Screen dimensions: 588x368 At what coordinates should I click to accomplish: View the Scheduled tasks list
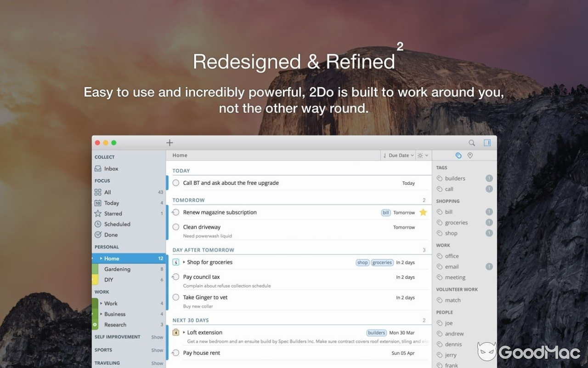pyautogui.click(x=117, y=224)
